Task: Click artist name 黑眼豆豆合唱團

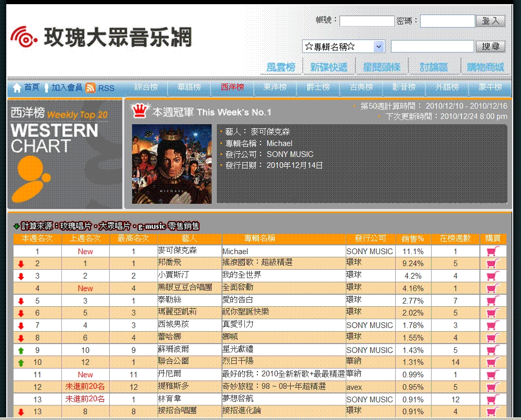Action: [185, 287]
